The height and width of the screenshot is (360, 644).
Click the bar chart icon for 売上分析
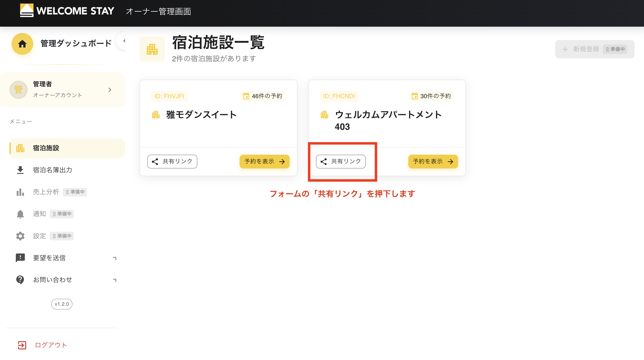coord(21,192)
